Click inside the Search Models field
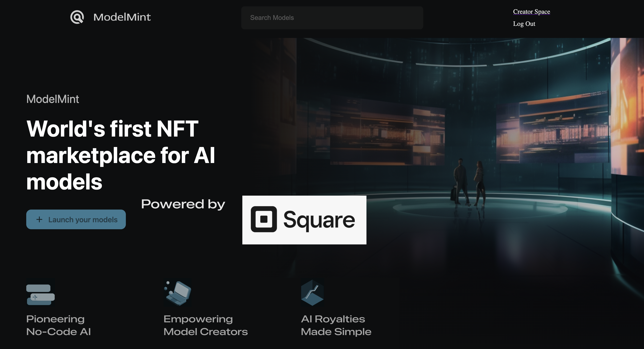This screenshot has width=644, height=349. point(332,17)
